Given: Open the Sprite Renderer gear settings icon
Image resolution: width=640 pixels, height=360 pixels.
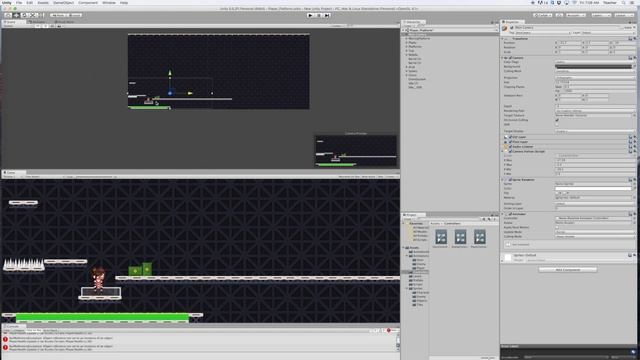Looking at the screenshot, I should (x=634, y=180).
